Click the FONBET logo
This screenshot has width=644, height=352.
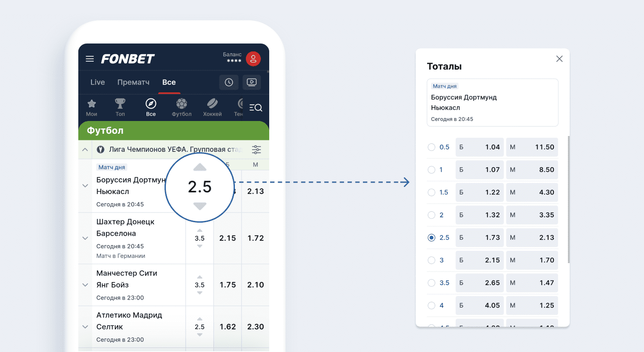tap(128, 59)
